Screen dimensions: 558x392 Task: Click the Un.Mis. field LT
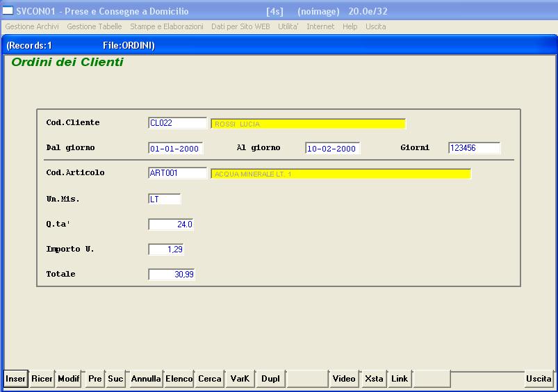[x=165, y=199]
